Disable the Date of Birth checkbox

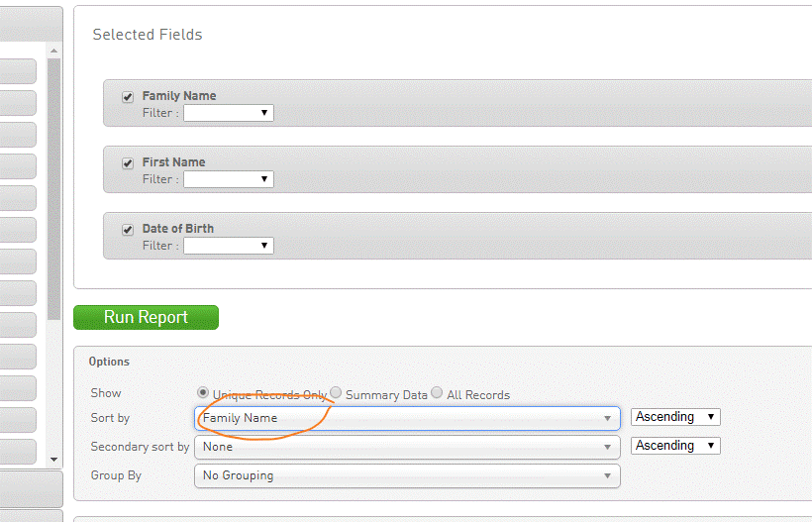(x=128, y=230)
